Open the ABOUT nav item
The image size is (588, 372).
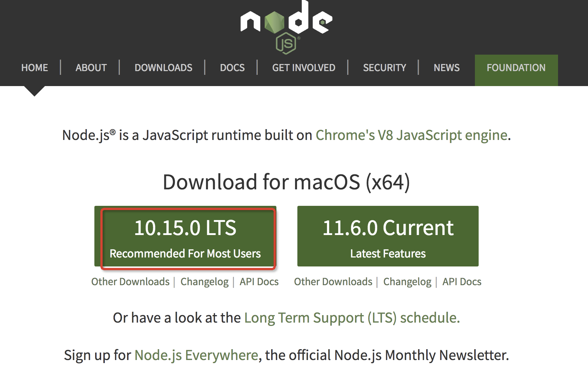91,68
